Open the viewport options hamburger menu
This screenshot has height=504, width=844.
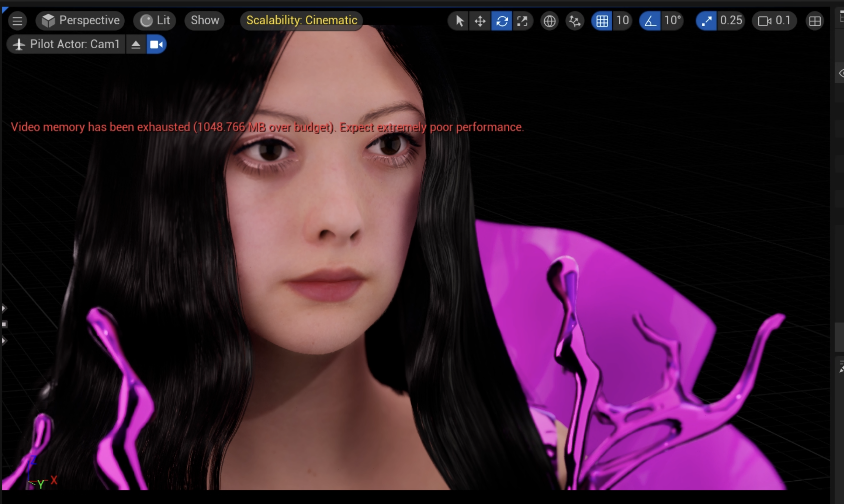[x=17, y=21]
